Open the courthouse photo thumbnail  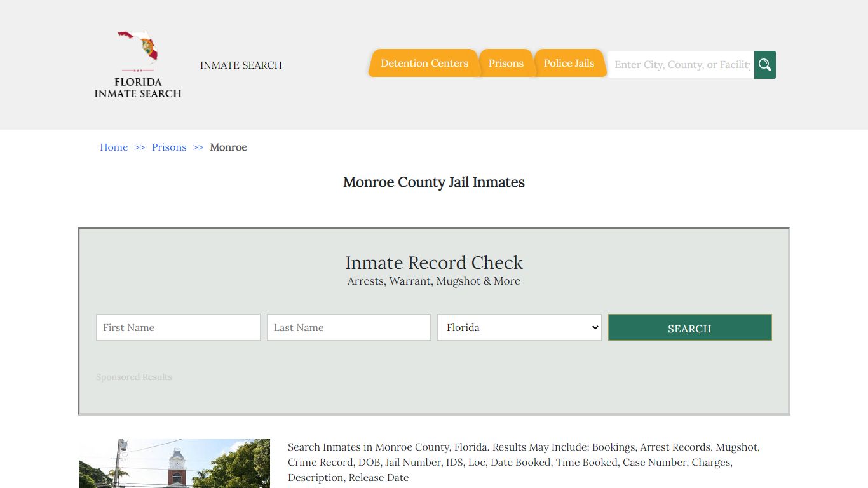pyautogui.click(x=175, y=463)
